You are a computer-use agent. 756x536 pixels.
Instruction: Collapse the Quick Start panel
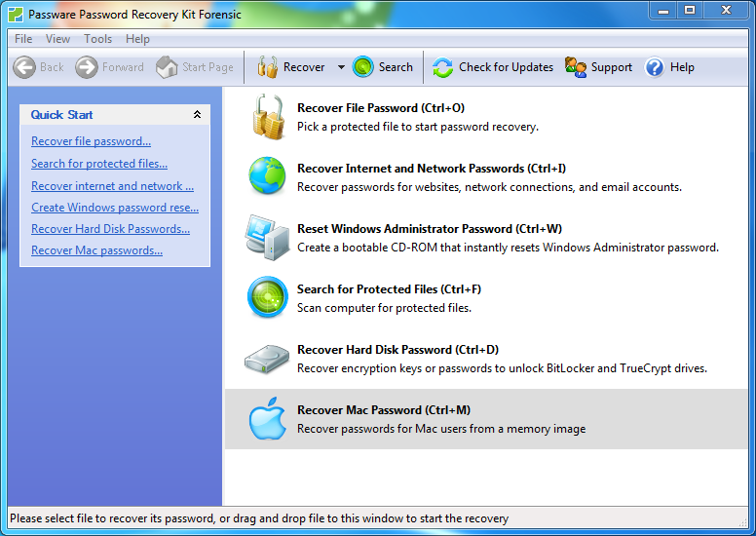[x=198, y=115]
